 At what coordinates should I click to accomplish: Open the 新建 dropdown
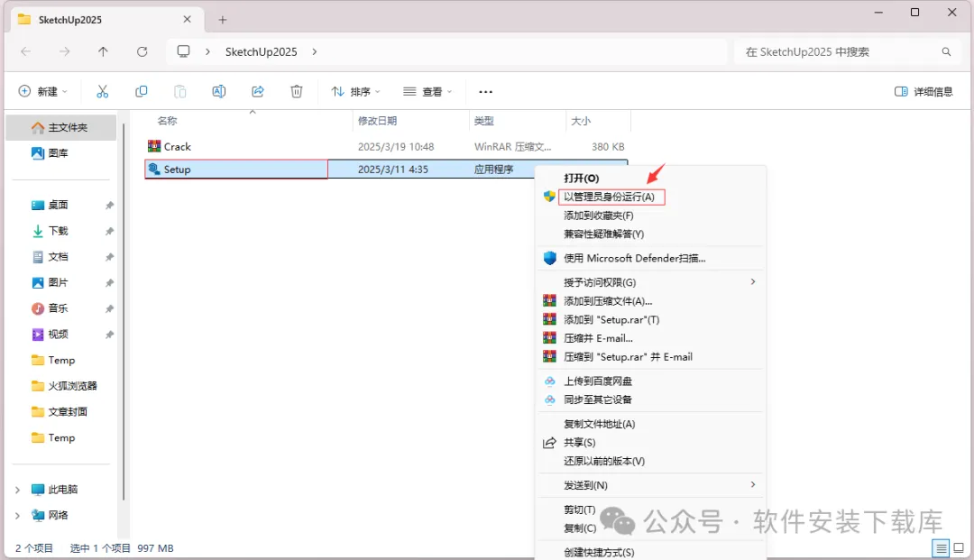[x=43, y=91]
